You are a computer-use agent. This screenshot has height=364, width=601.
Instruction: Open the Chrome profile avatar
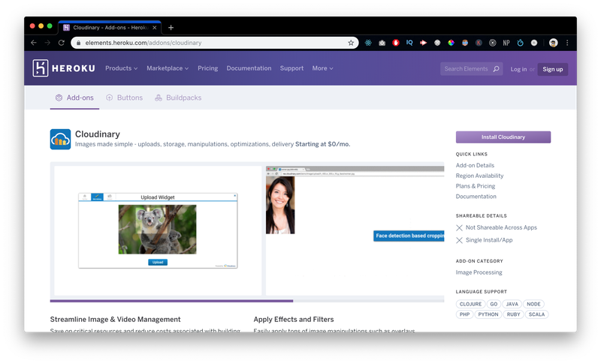tap(553, 43)
